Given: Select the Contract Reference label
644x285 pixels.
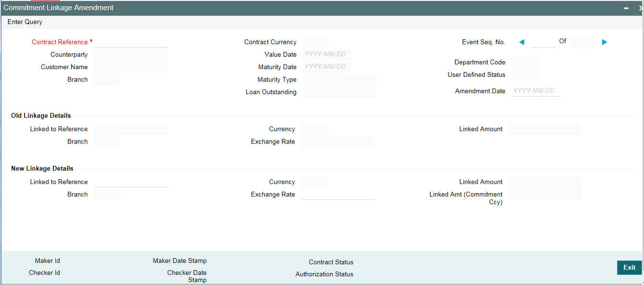Looking at the screenshot, I should [60, 42].
